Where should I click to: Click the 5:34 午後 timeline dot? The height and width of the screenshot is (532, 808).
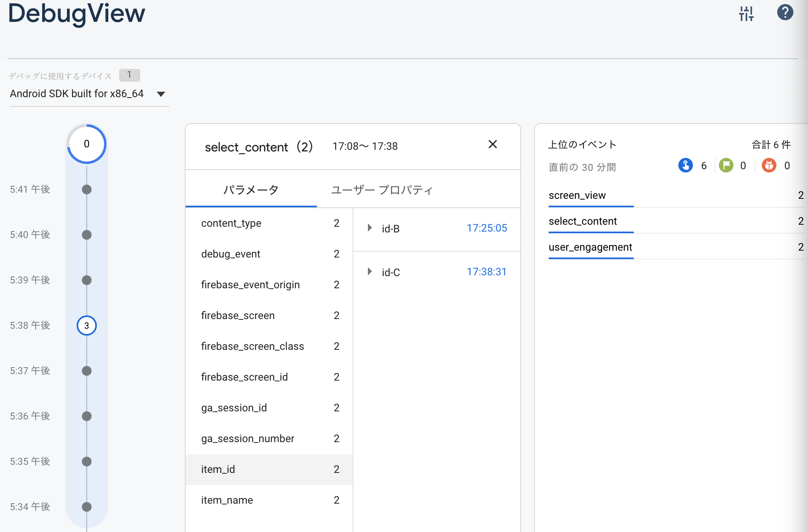point(87,507)
